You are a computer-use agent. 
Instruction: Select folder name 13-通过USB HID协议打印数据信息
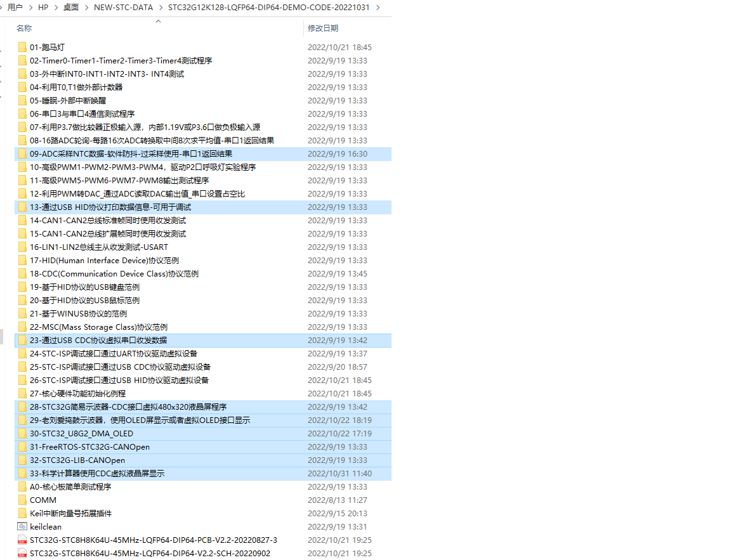110,207
